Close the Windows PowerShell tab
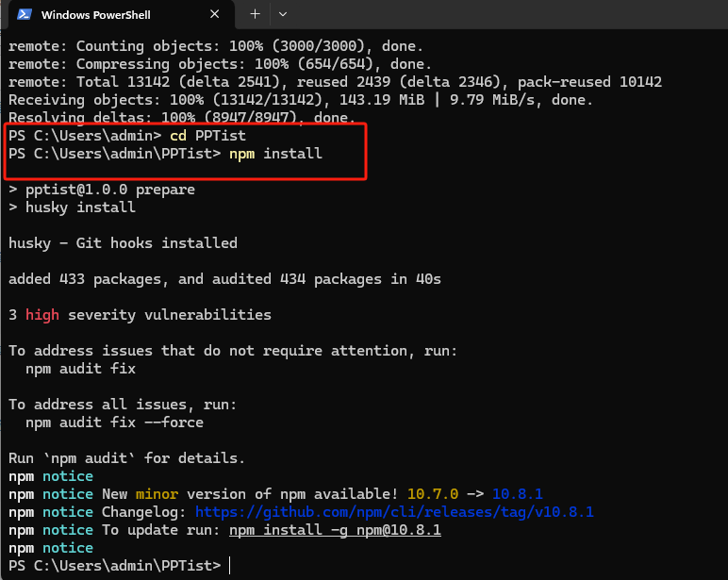This screenshot has height=580, width=728. coord(214,15)
